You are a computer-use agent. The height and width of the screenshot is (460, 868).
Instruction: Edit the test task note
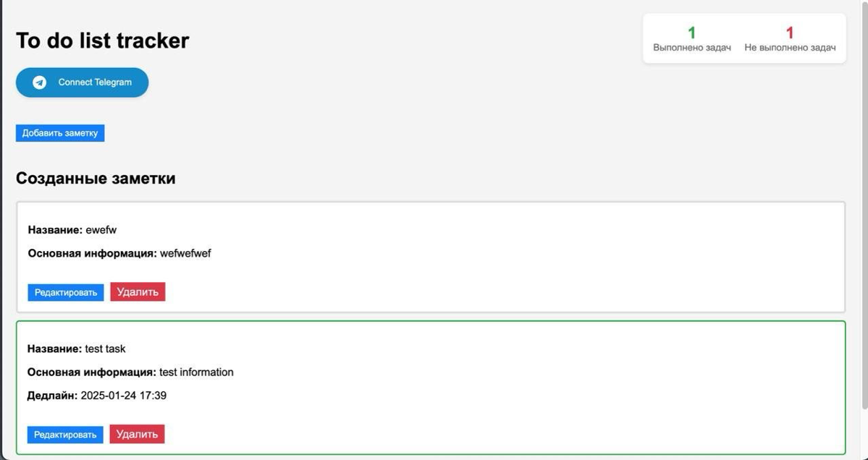click(x=65, y=434)
